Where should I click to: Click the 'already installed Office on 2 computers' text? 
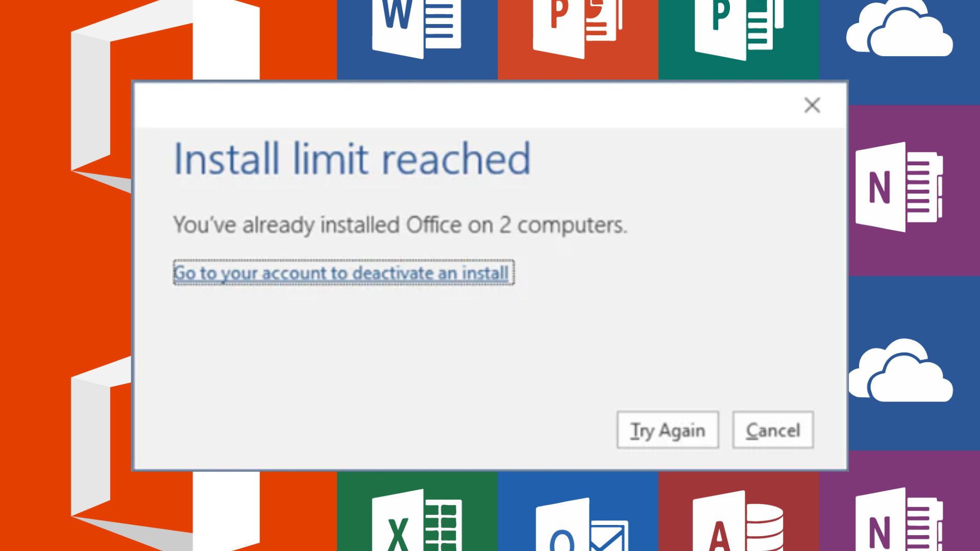(435, 225)
